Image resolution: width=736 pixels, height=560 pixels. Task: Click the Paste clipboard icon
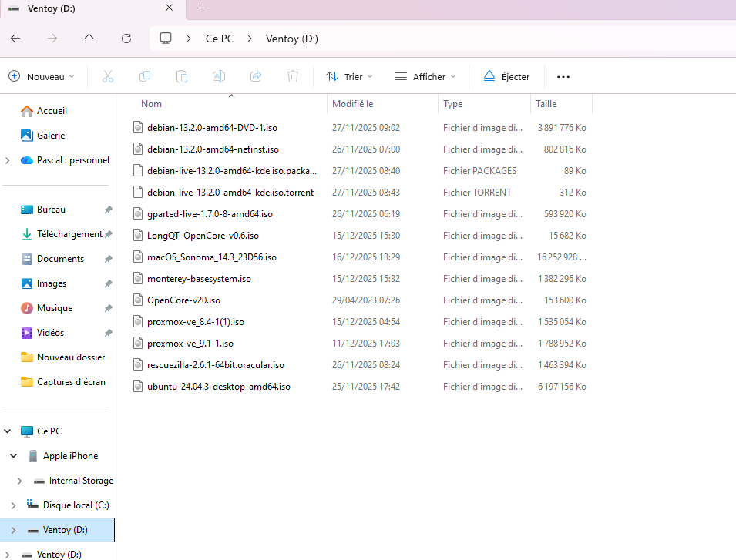[x=182, y=76]
